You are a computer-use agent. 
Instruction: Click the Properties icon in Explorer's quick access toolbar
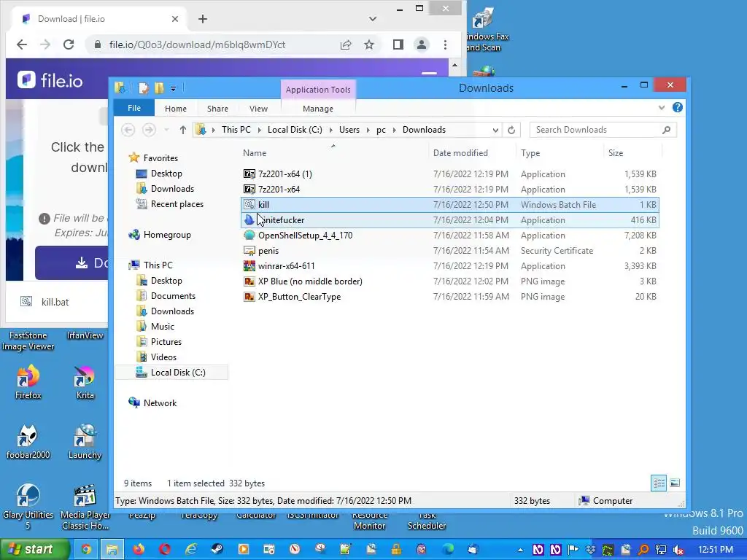[144, 88]
